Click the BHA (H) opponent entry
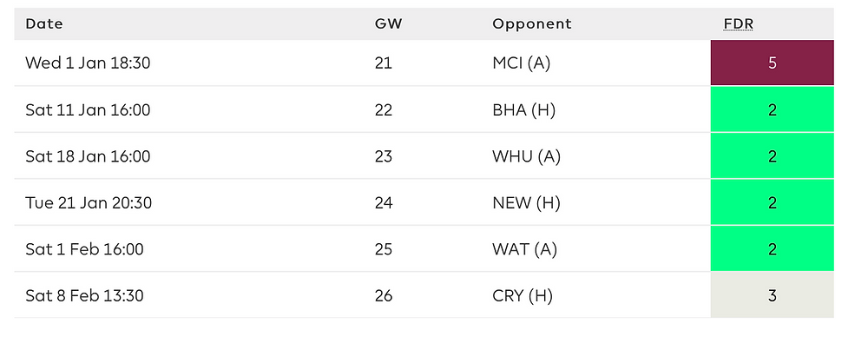Viewport: 868px width, 337px height. click(x=523, y=109)
